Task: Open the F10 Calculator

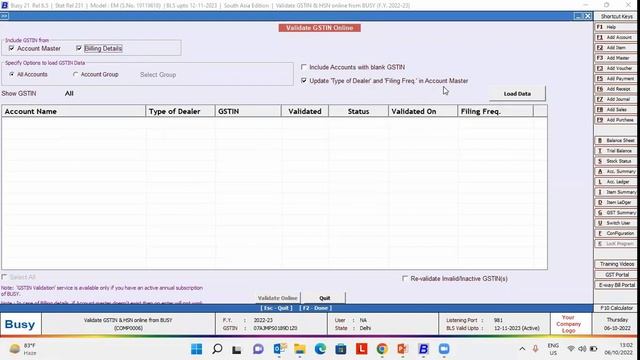Action: point(616,308)
